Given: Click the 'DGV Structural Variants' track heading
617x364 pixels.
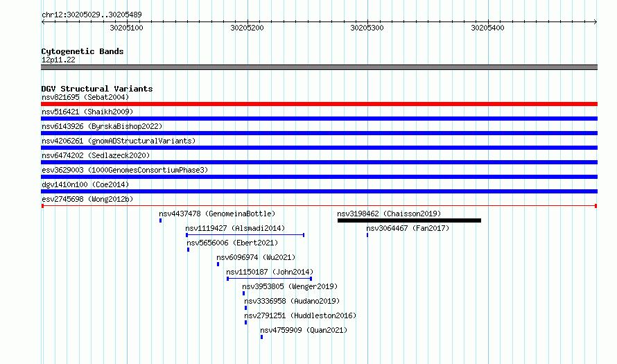Looking at the screenshot, I should [97, 89].
